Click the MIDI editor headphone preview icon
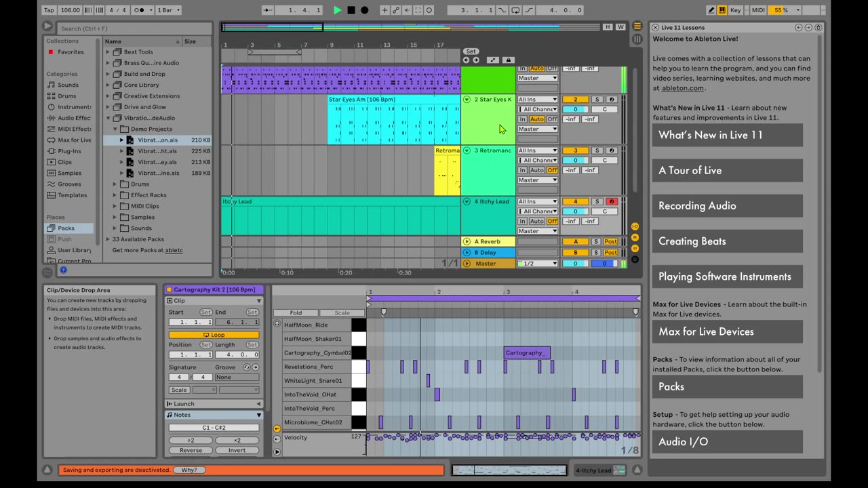868x488 pixels. (x=277, y=324)
